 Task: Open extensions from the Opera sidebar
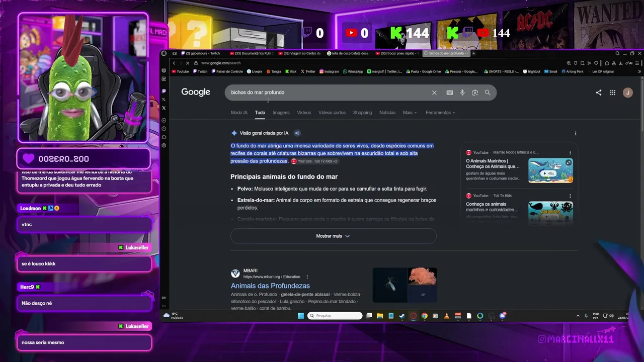(164, 137)
